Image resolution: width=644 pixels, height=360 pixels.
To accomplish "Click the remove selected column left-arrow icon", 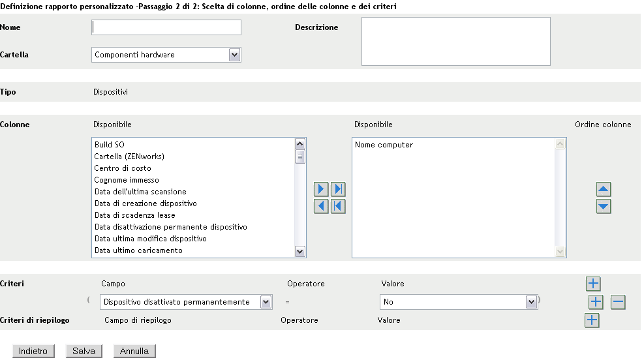I will click(322, 206).
